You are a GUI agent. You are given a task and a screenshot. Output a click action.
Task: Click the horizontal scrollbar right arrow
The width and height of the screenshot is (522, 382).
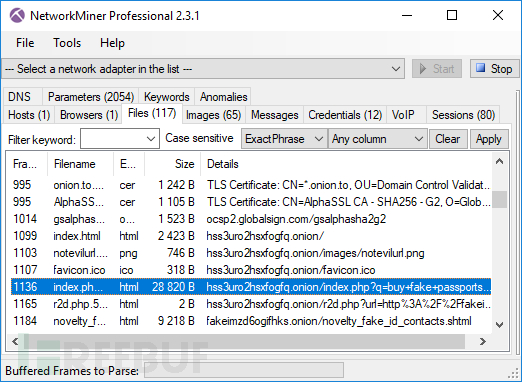point(483,342)
